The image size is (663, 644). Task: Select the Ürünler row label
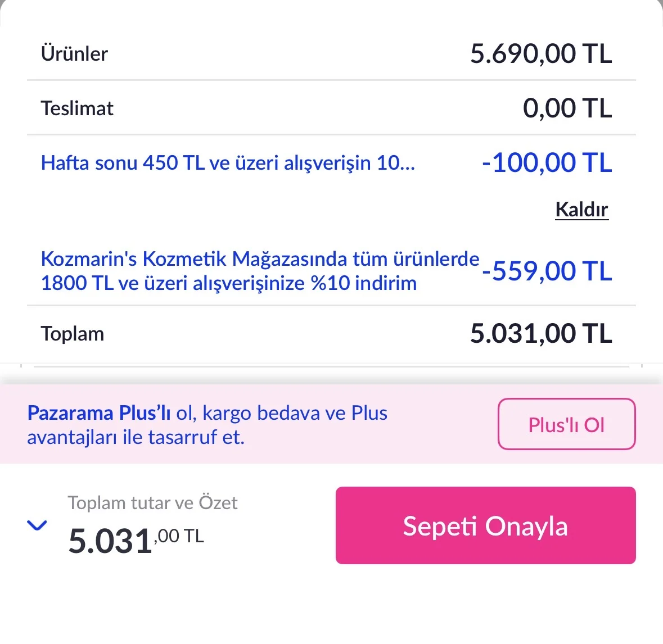click(x=74, y=54)
